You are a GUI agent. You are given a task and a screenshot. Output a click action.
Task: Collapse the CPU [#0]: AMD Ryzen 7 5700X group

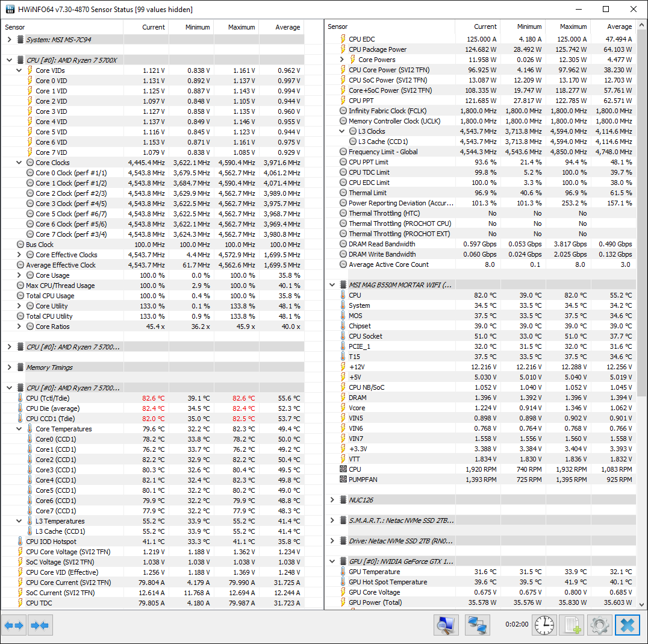(x=10, y=60)
